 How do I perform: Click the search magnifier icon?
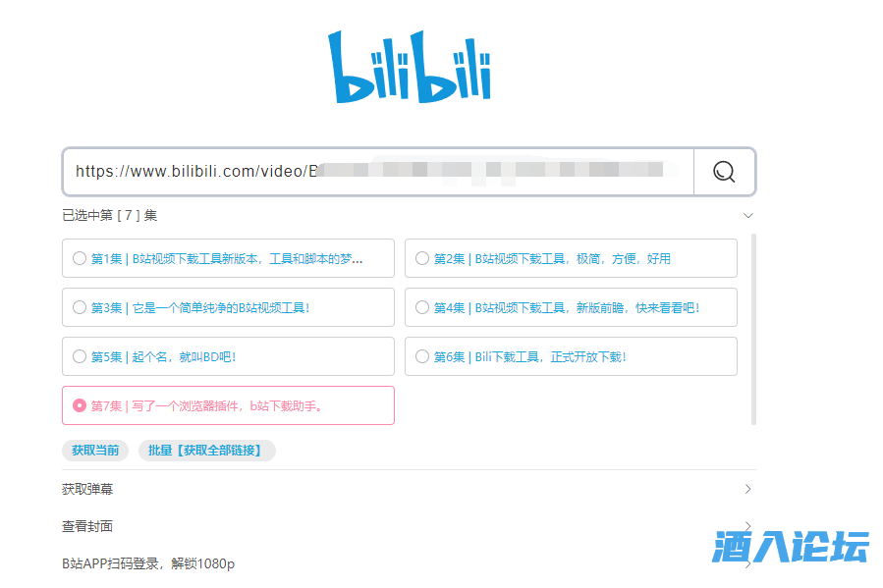click(x=724, y=172)
